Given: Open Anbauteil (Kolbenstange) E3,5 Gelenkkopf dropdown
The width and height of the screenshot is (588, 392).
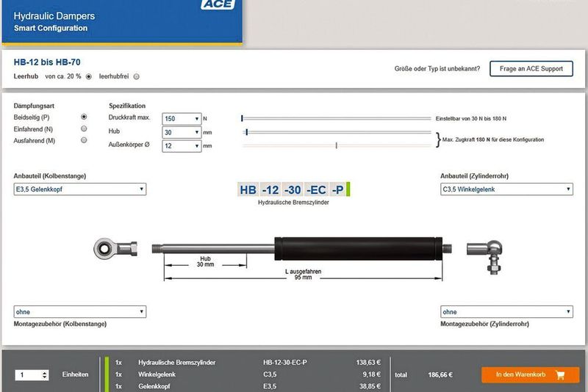Looking at the screenshot, I should (x=80, y=189).
